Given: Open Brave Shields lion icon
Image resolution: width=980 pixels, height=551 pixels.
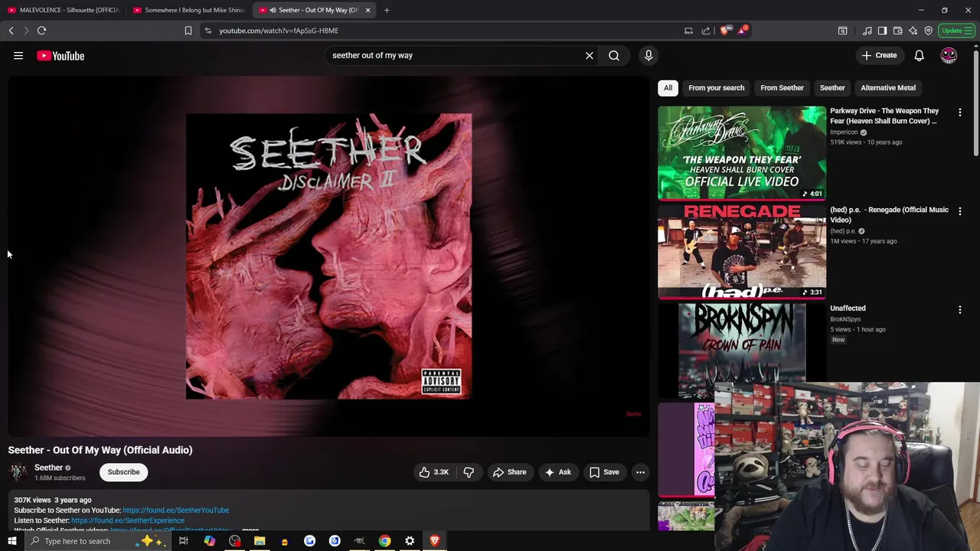Looking at the screenshot, I should pyautogui.click(x=725, y=31).
